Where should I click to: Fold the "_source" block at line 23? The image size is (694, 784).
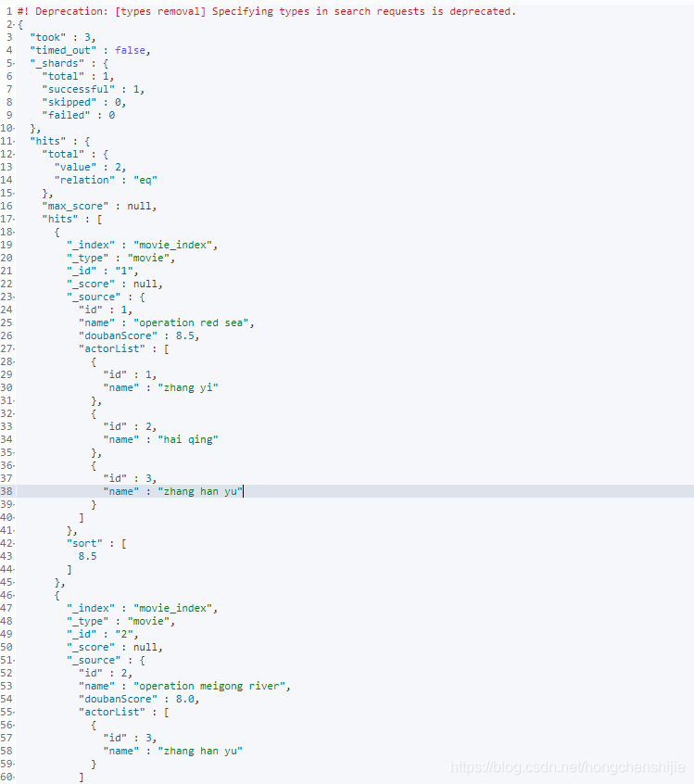pyautogui.click(x=14, y=297)
